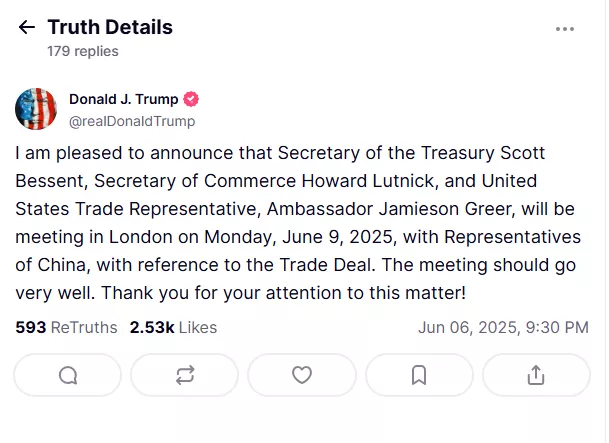Image resolution: width=609 pixels, height=443 pixels.
Task: Bookmark this Truth post
Action: coord(419,375)
